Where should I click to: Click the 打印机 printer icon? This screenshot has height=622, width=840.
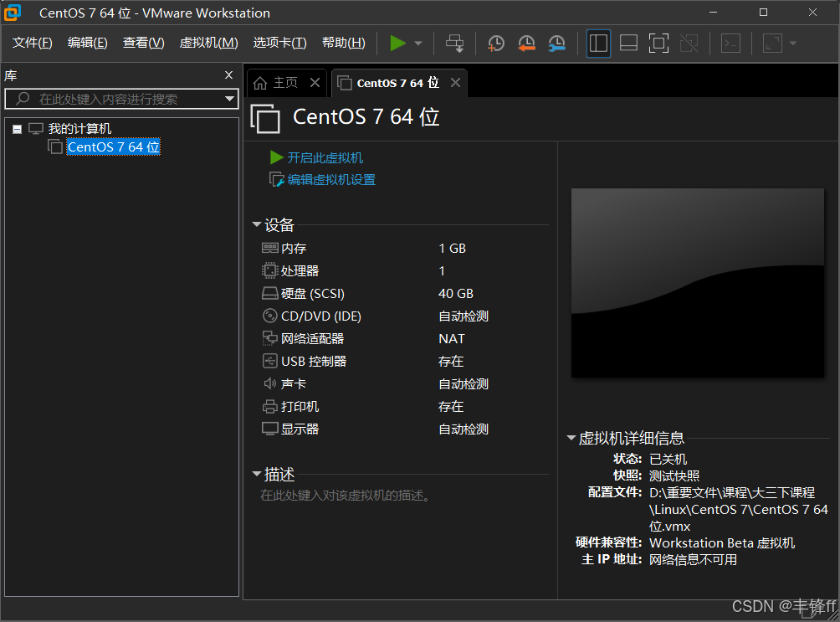[x=270, y=407]
